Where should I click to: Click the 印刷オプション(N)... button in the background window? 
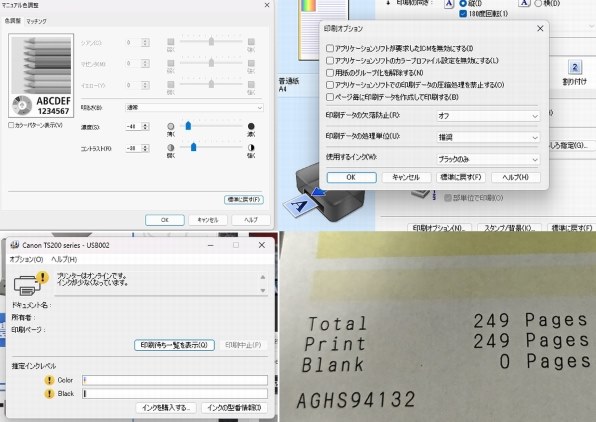tap(439, 228)
